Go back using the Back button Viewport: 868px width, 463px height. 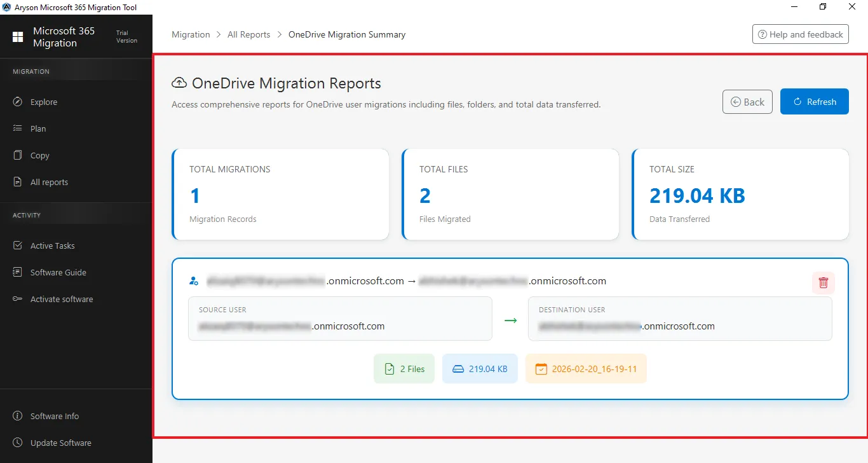[747, 102]
